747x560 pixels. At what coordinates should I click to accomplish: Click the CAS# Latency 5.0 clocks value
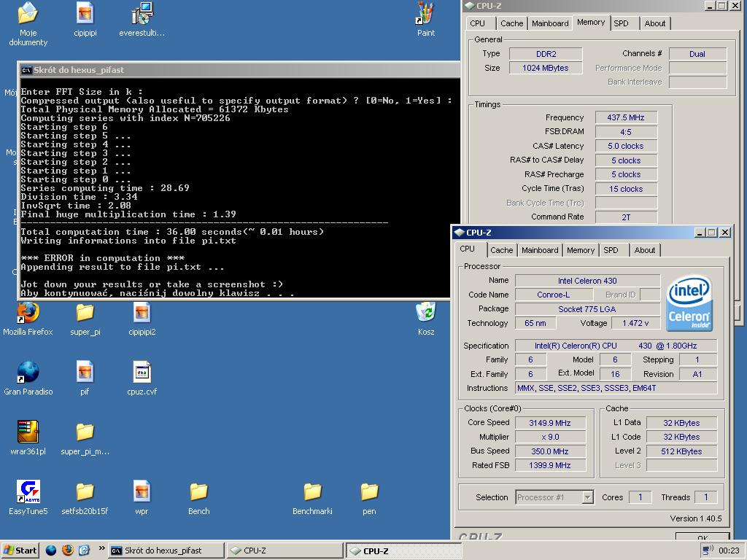[626, 146]
